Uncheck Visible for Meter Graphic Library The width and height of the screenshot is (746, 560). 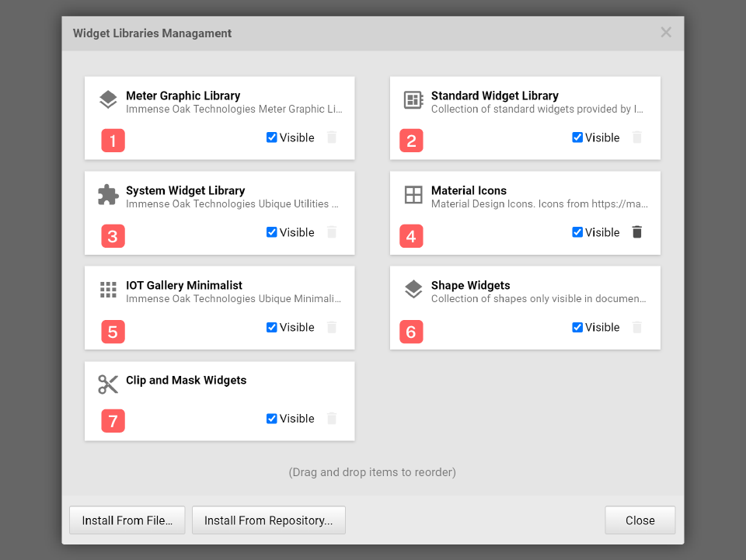(272, 137)
